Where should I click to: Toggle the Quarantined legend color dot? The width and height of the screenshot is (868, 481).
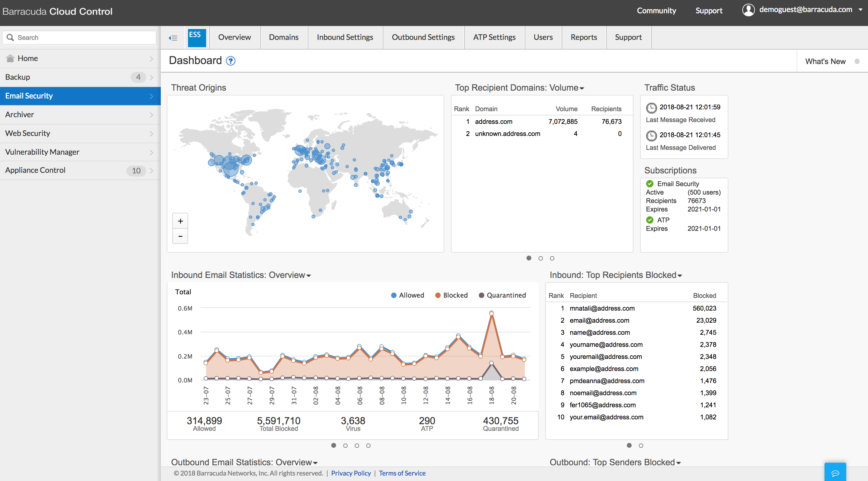[481, 295]
